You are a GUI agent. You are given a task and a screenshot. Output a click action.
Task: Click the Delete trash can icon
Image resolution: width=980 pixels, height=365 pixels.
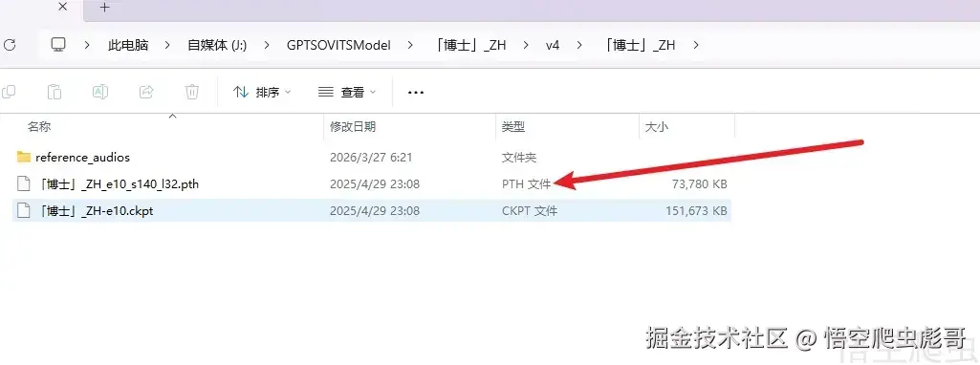pyautogui.click(x=192, y=92)
